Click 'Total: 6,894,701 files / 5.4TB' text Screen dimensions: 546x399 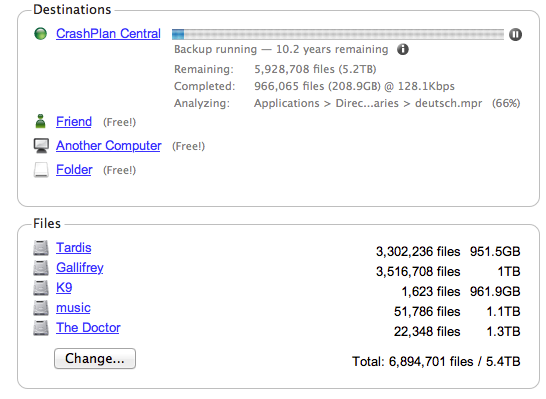[x=436, y=361]
